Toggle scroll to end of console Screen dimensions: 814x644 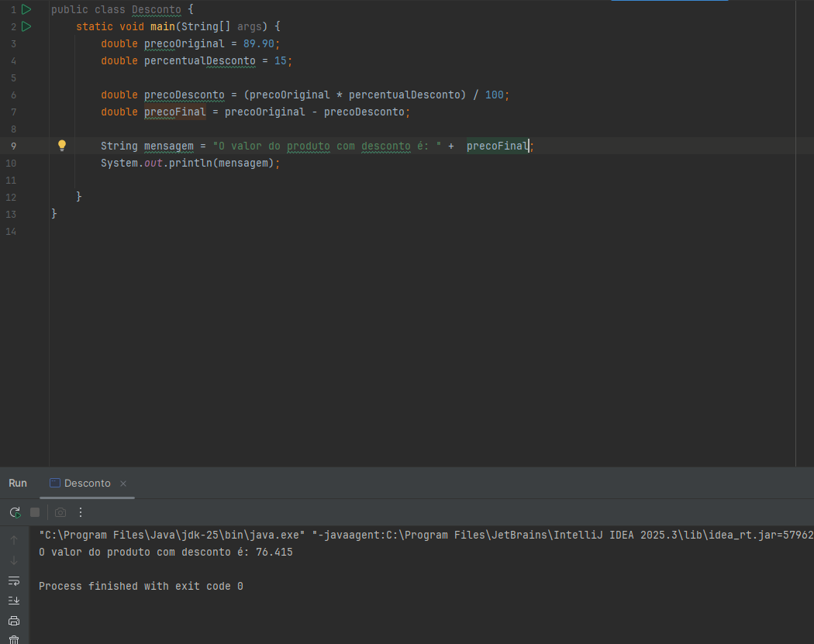point(14,601)
